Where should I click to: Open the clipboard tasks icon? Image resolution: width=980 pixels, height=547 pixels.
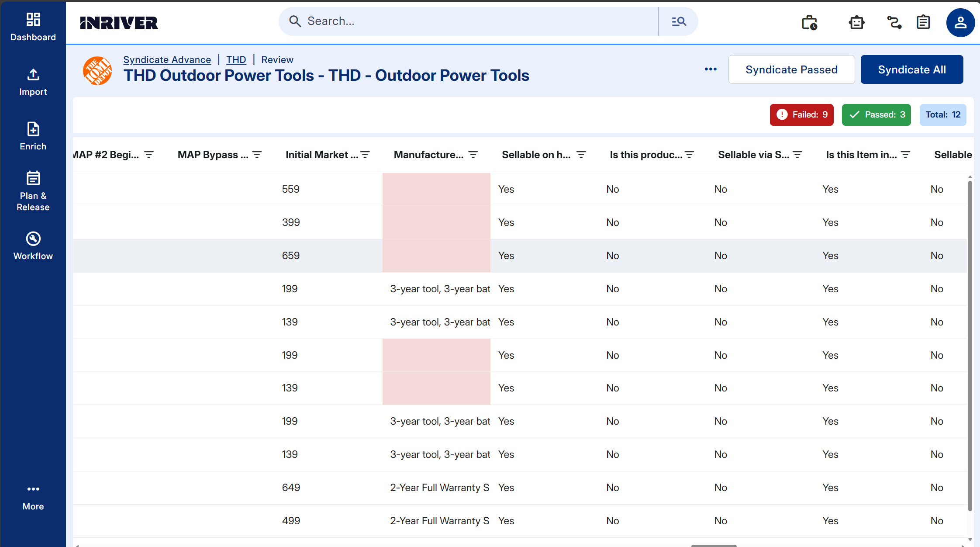coord(923,22)
